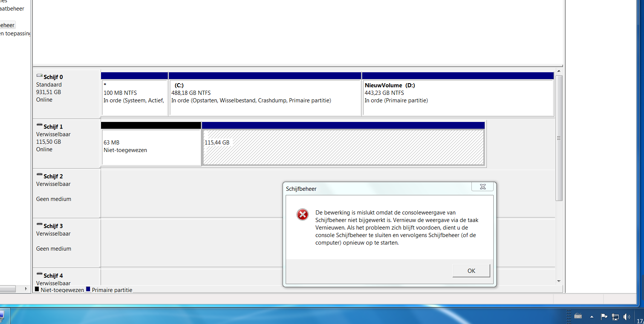Open the volume speaker icon

627,317
